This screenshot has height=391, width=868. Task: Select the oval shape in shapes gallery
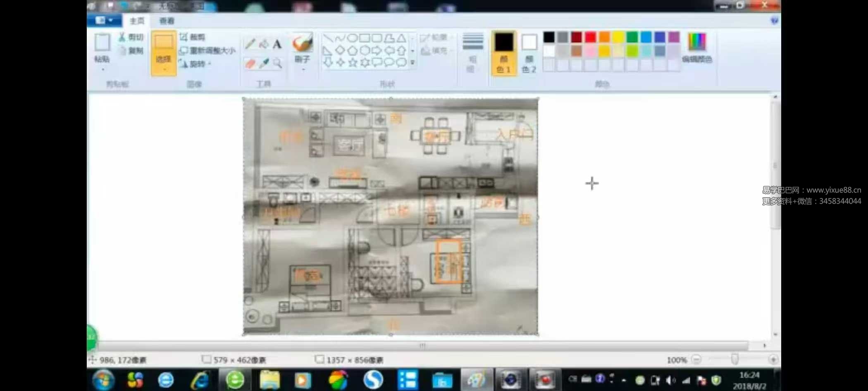pos(352,38)
